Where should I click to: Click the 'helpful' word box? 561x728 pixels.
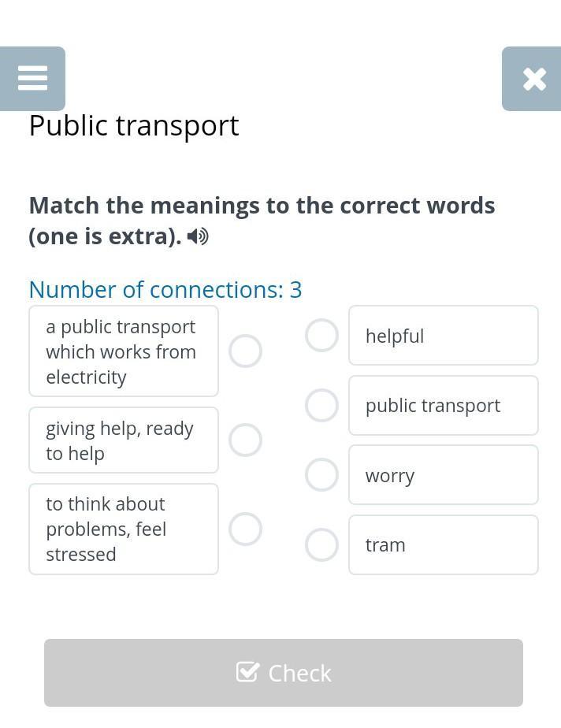click(x=444, y=335)
